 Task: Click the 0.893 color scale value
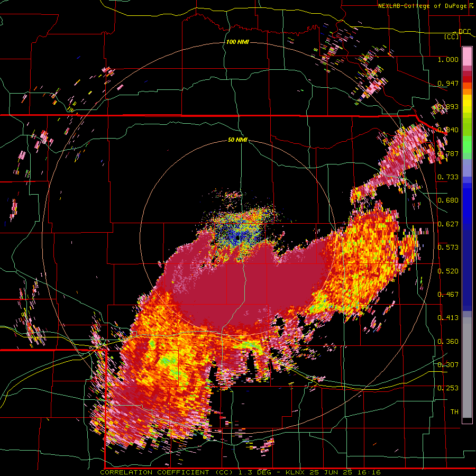coord(448,106)
